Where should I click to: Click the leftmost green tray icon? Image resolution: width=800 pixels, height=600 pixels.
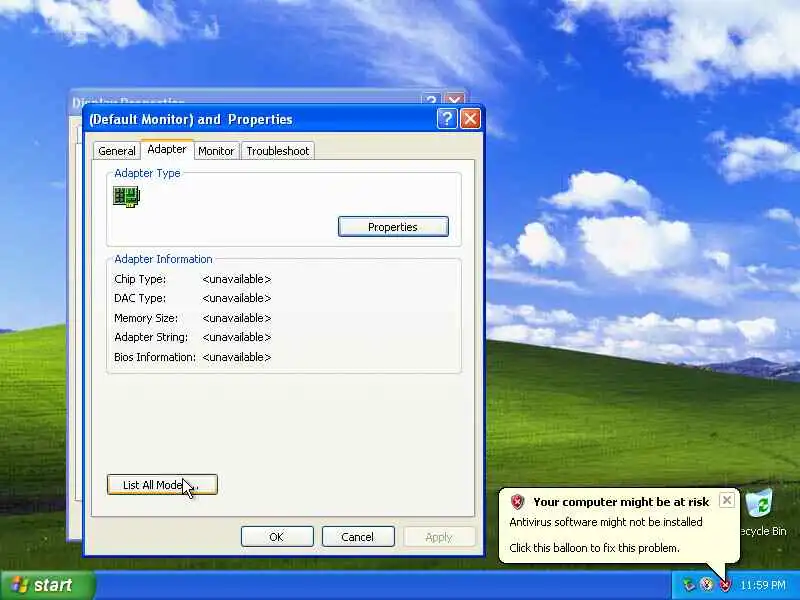pyautogui.click(x=689, y=584)
